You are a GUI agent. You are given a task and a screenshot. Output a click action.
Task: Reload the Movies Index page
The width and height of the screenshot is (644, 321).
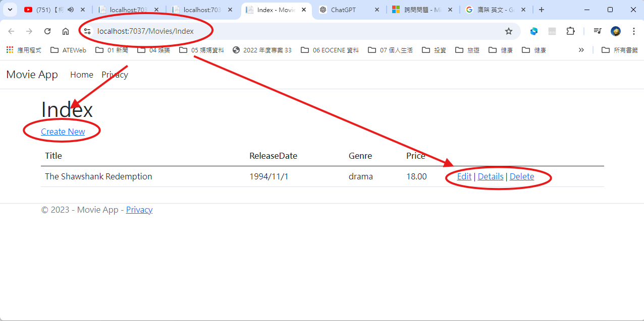pos(47,31)
